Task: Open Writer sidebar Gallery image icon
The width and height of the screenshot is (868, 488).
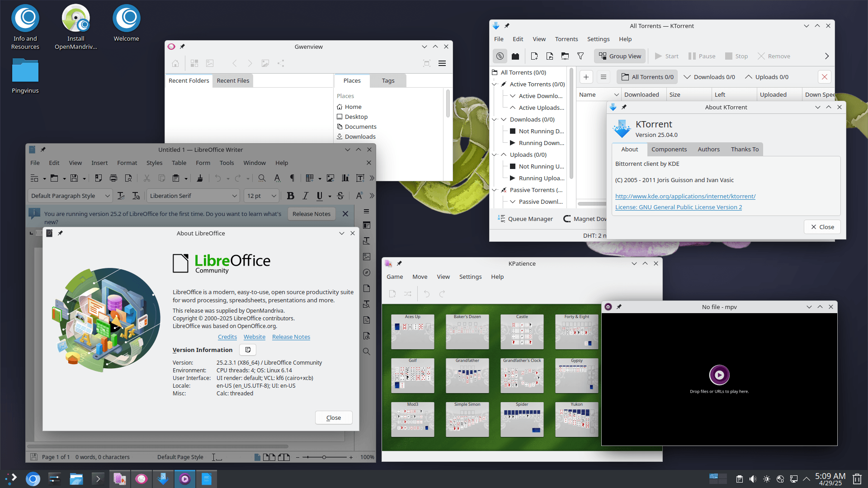Action: [367, 257]
